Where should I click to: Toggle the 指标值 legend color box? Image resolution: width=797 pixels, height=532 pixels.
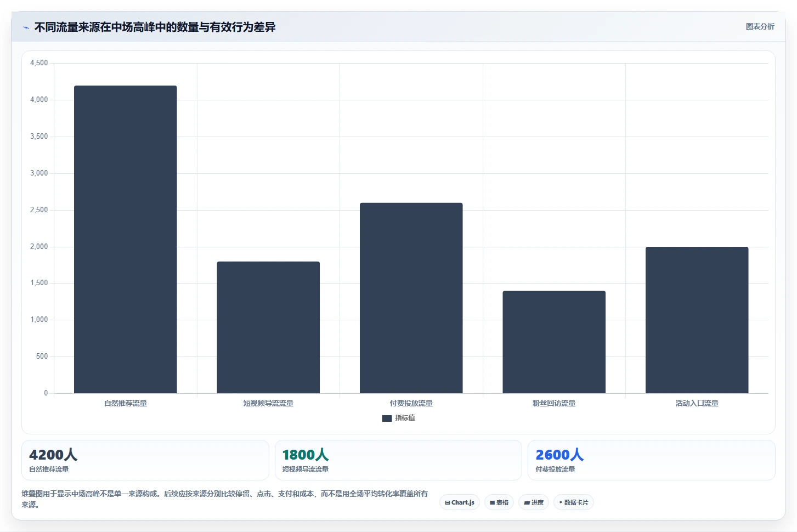point(387,418)
